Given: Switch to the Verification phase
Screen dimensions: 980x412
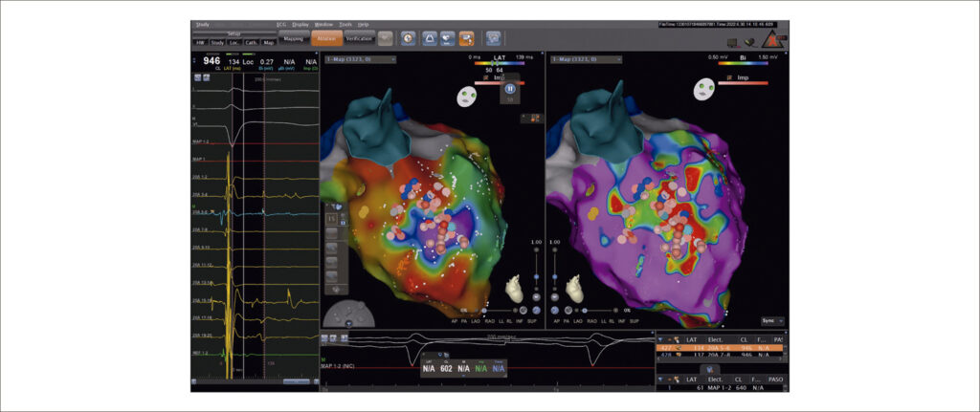Looking at the screenshot, I should pyautogui.click(x=360, y=38).
